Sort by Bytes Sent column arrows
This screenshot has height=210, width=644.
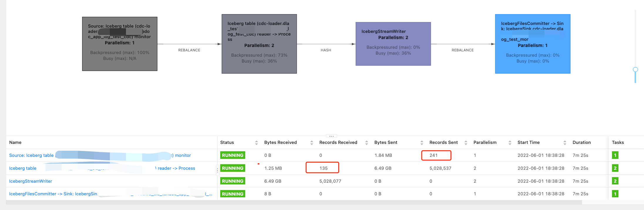pos(422,142)
